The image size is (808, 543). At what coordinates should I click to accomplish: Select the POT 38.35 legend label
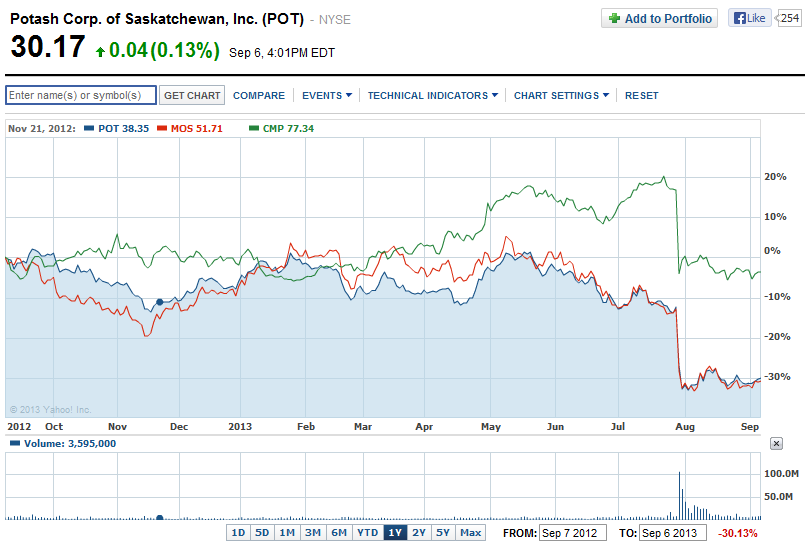click(x=124, y=128)
